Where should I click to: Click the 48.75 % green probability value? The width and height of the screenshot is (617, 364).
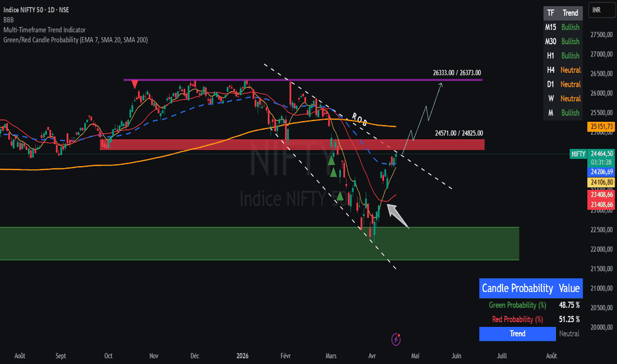point(569,305)
